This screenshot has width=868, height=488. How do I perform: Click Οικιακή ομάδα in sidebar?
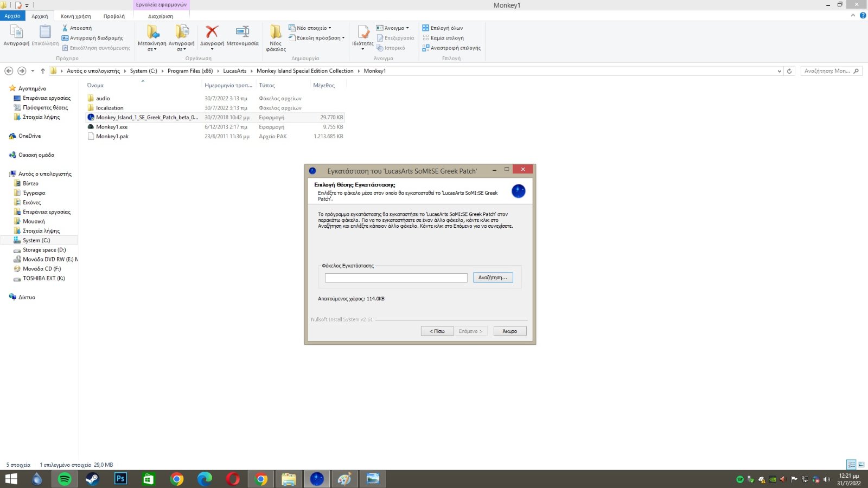pyautogui.click(x=36, y=155)
